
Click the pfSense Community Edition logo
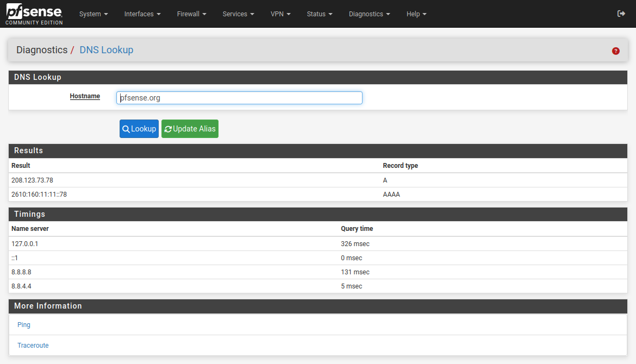(x=34, y=14)
